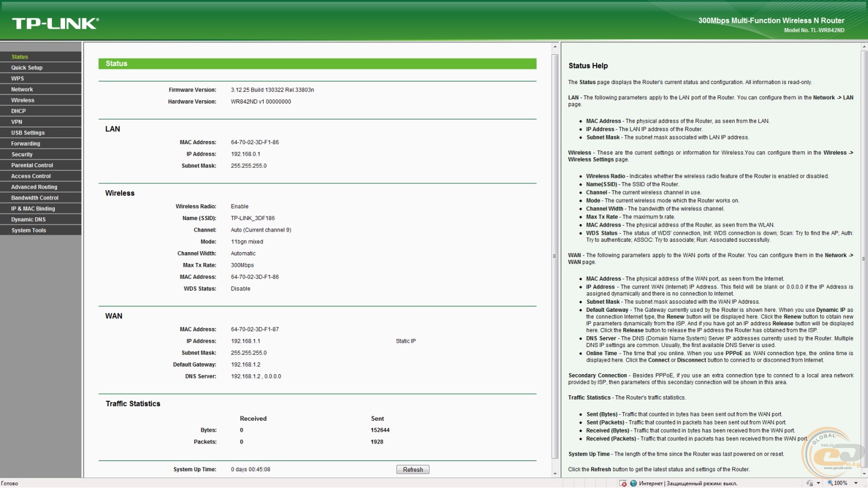
Task: Click sent bytes value 152644
Action: coord(380,431)
